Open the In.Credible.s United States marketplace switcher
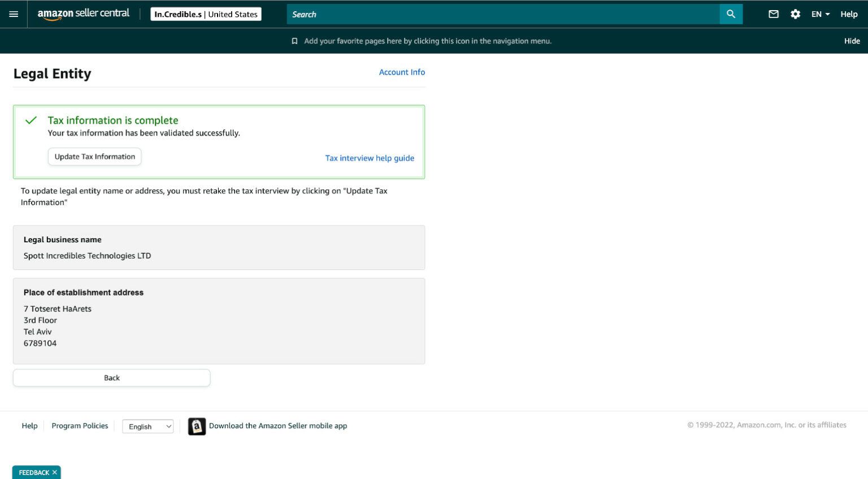This screenshot has width=868, height=479. [206, 14]
